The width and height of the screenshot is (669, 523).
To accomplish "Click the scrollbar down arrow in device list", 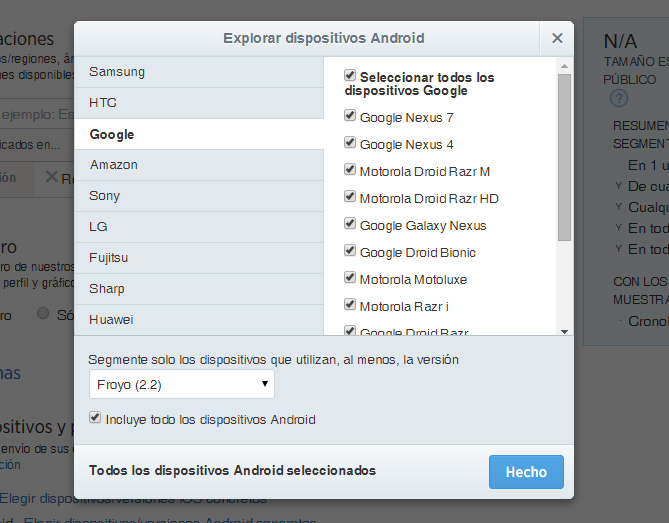I will [564, 331].
